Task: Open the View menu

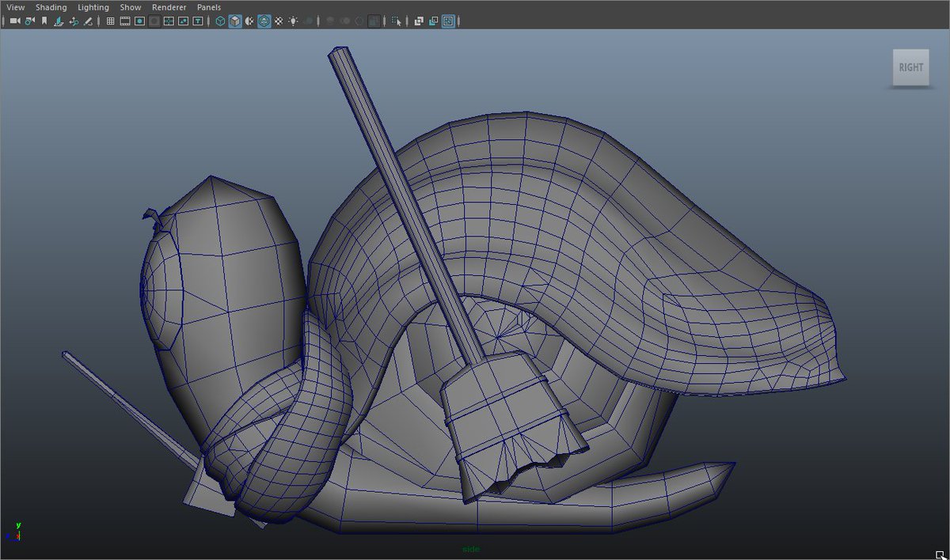Action: click(x=14, y=6)
